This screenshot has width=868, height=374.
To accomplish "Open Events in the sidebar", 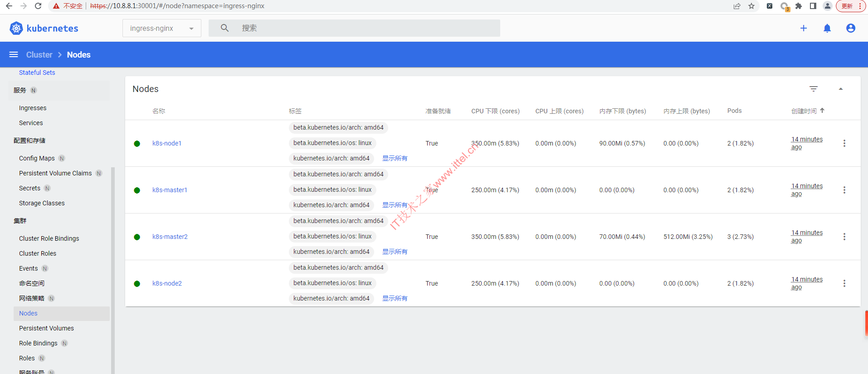I will (x=29, y=268).
